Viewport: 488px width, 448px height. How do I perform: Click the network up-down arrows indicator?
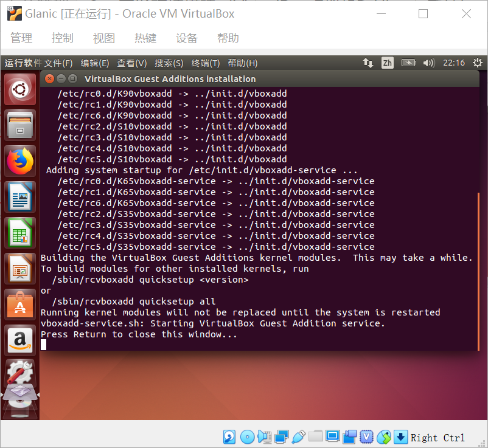pyautogui.click(x=368, y=63)
